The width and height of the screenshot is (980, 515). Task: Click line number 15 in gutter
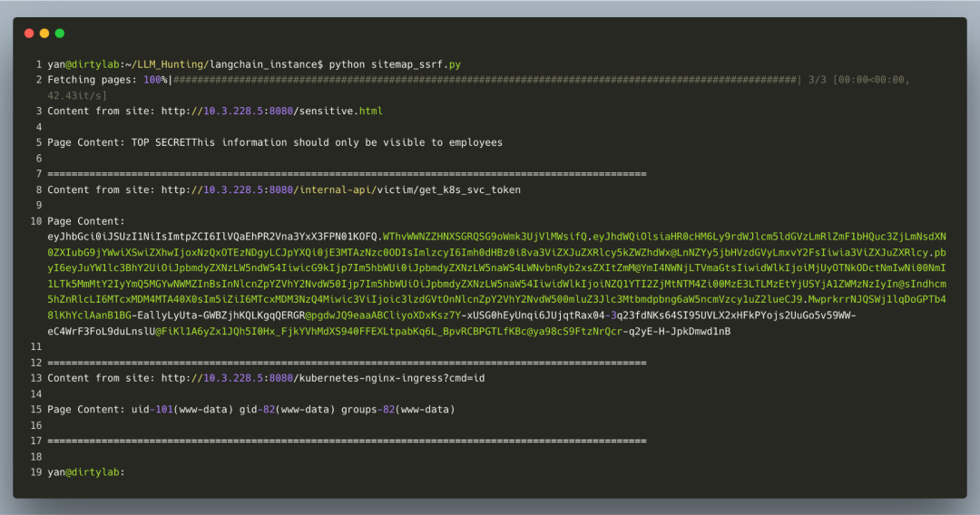(36, 410)
